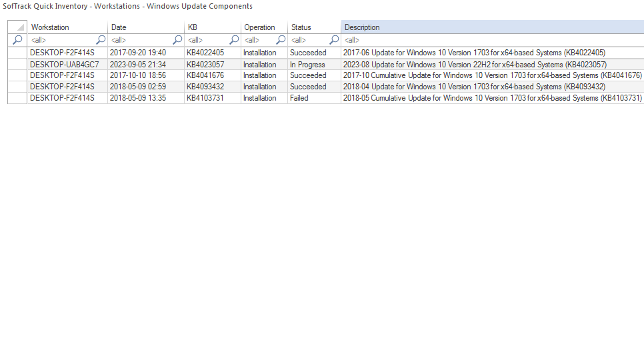Click the magnifier icon in KB filter
The height and width of the screenshot is (360, 644).
click(234, 40)
